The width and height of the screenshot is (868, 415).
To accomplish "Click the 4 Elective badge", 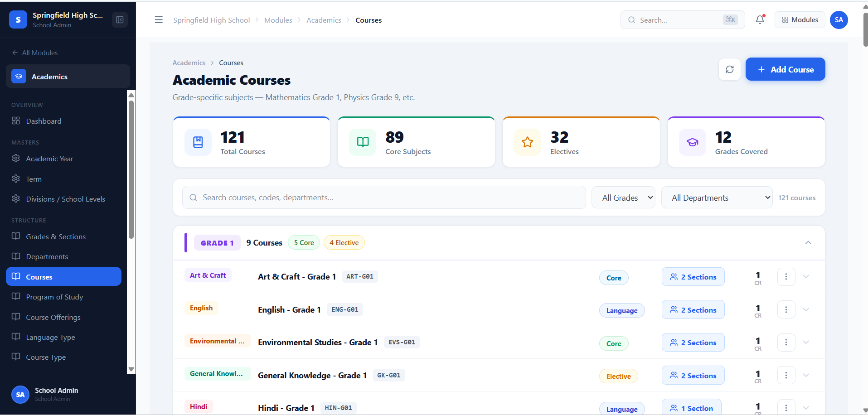I will tap(344, 242).
